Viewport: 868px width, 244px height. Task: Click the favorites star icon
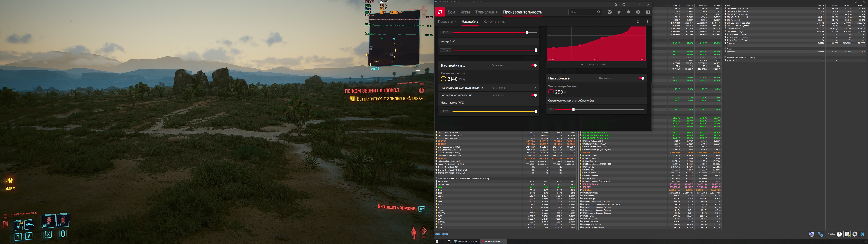(x=619, y=12)
